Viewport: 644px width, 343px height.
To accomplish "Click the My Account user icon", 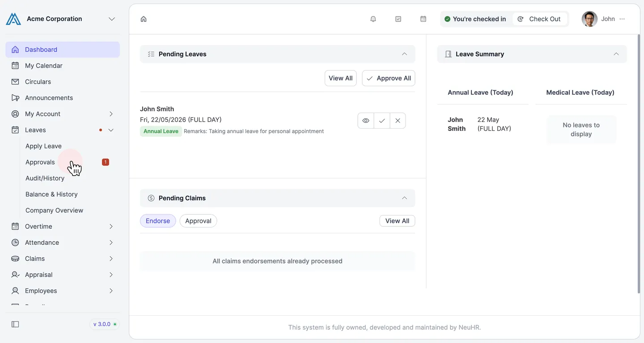I will click(x=15, y=114).
